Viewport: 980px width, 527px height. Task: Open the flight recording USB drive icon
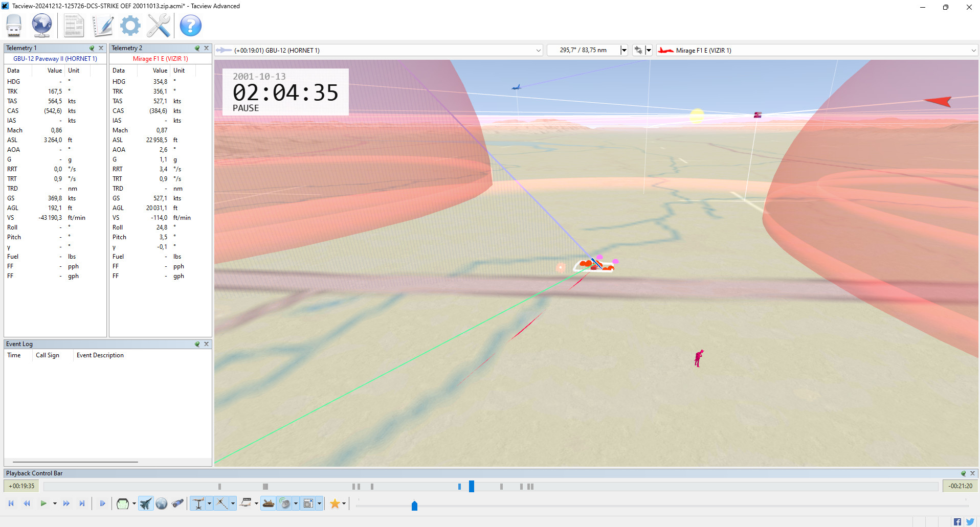(x=14, y=26)
